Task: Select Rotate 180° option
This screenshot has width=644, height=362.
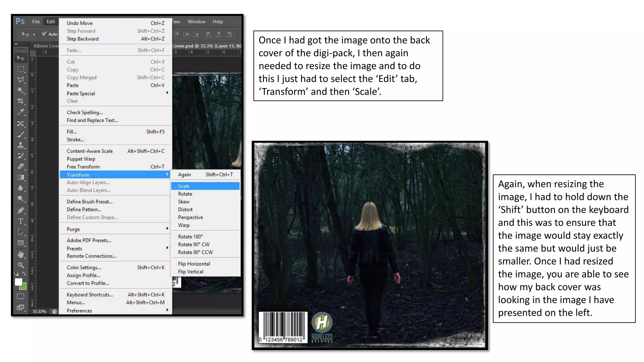Action: [x=205, y=237]
